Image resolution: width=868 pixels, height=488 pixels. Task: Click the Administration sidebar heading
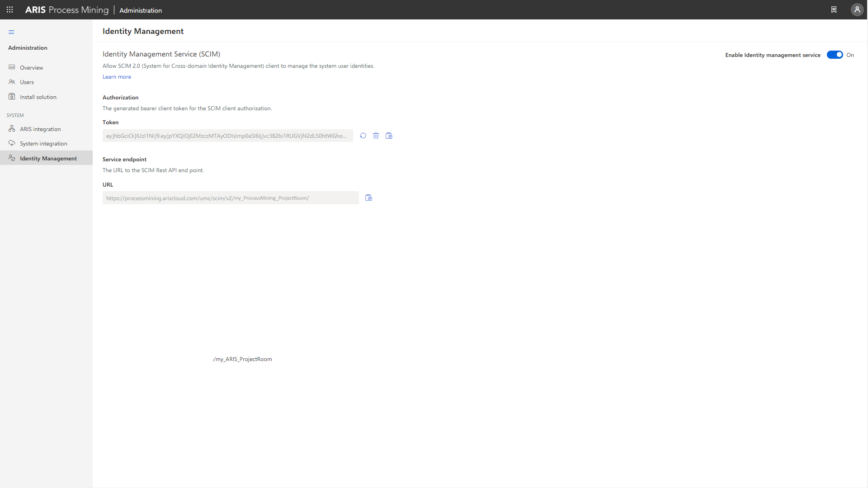(x=28, y=48)
